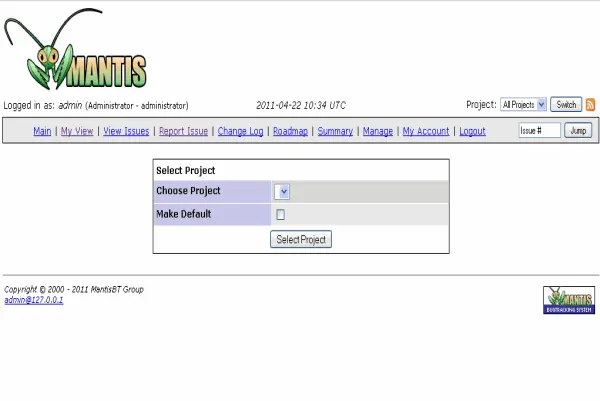Open the Roadmap page

[290, 131]
